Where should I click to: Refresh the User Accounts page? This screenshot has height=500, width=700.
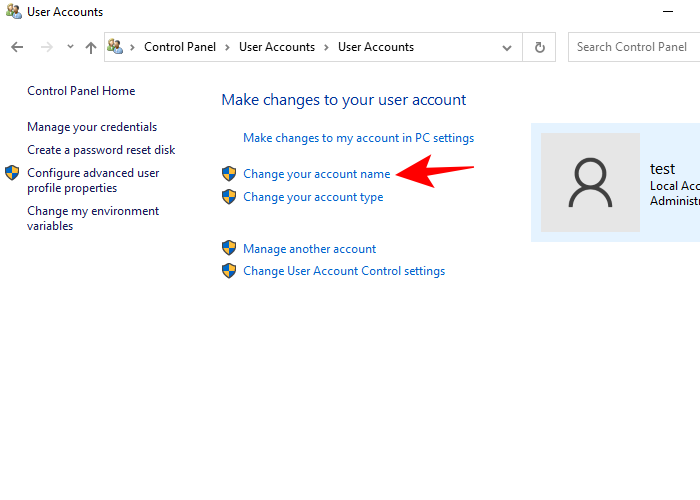click(540, 47)
